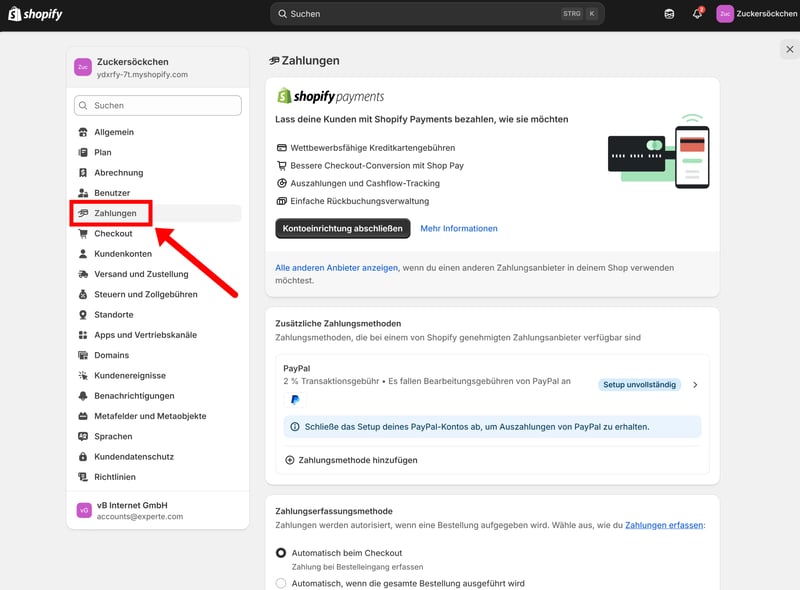Image resolution: width=800 pixels, height=590 pixels.
Task: Click 'Kontoeinrichtung abschließen' button
Action: pos(342,228)
